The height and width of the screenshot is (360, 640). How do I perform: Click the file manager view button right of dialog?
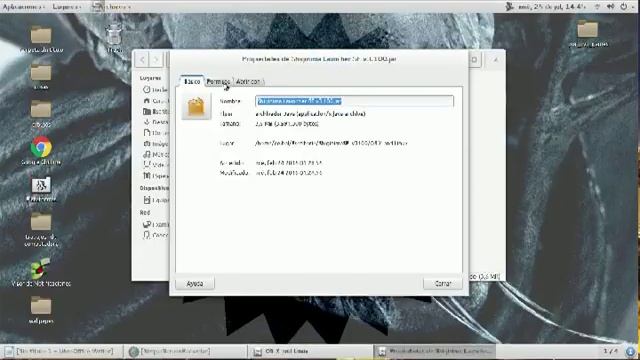point(474,60)
